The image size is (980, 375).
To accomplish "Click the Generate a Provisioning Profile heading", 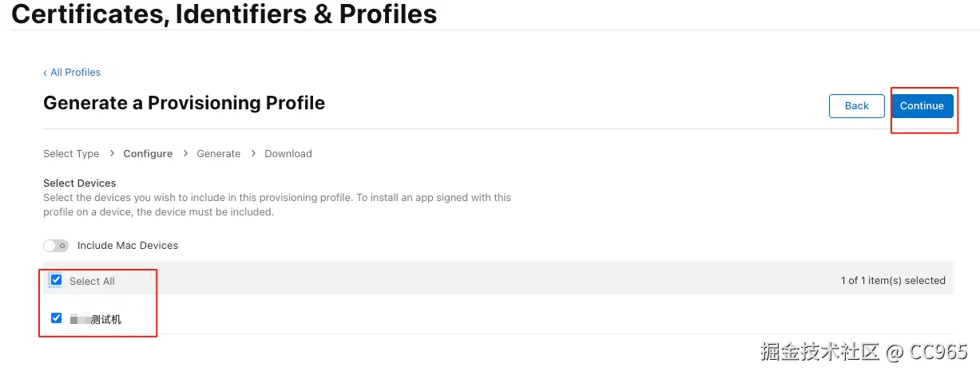I will click(x=184, y=103).
